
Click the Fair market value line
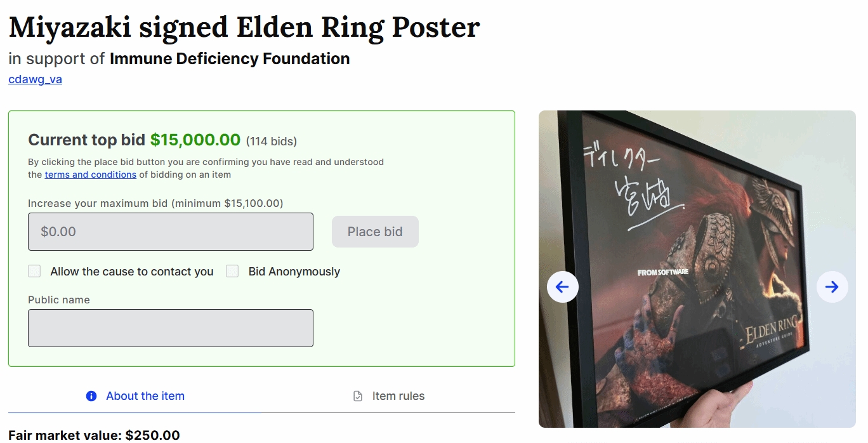coord(94,435)
